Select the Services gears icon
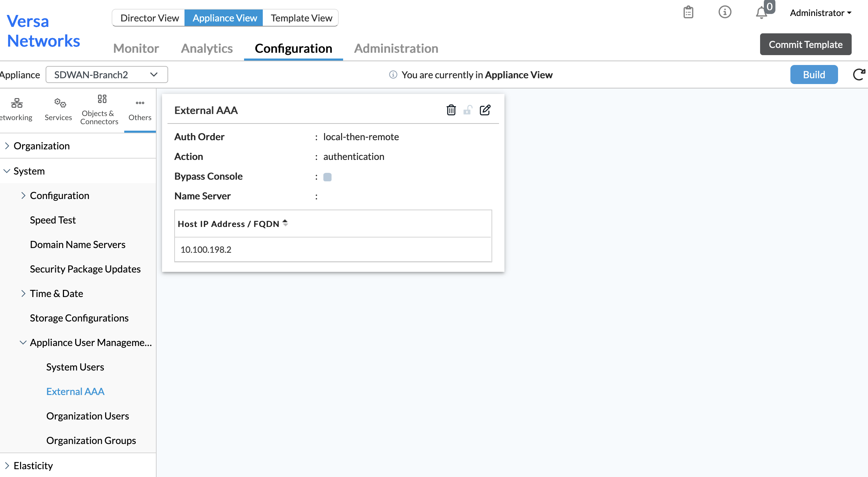This screenshot has width=868, height=477. pyautogui.click(x=60, y=103)
